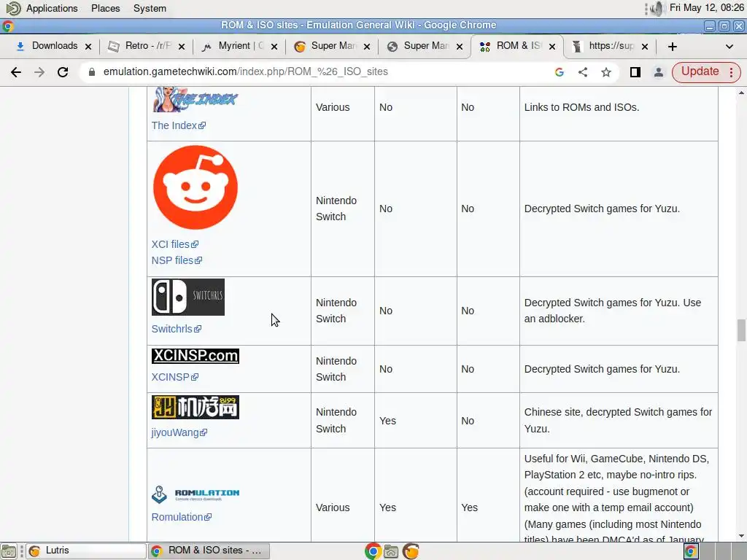Go back to the previous page
This screenshot has width=747, height=560.
16,72
